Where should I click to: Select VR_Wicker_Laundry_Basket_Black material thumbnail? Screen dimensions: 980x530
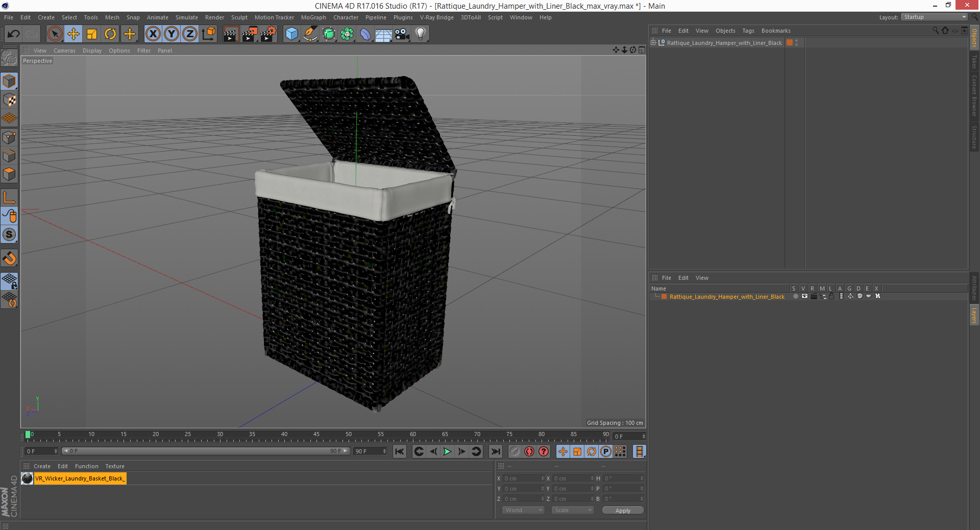click(27, 478)
